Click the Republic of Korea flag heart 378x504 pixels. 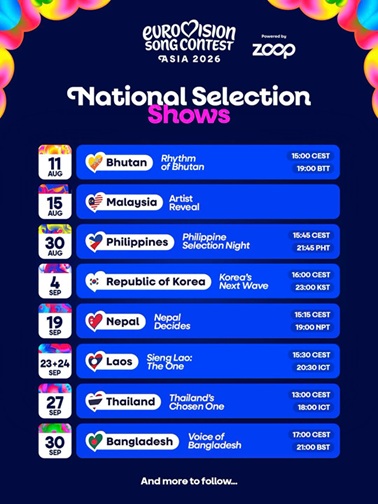pyautogui.click(x=94, y=282)
